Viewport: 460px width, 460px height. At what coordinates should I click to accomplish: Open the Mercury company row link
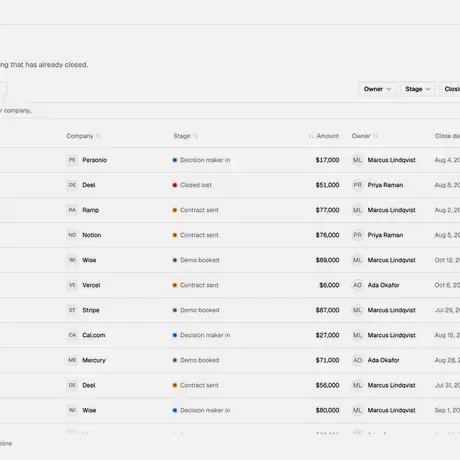(94, 360)
